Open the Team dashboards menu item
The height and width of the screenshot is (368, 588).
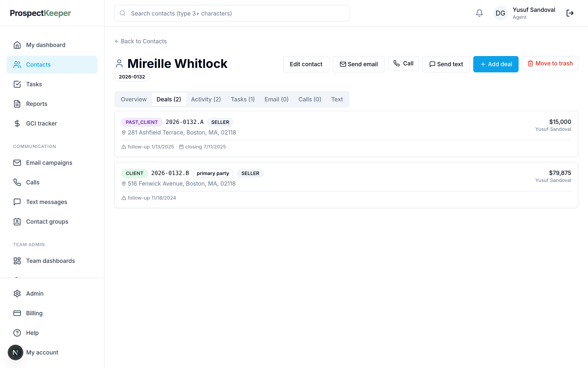[52, 261]
